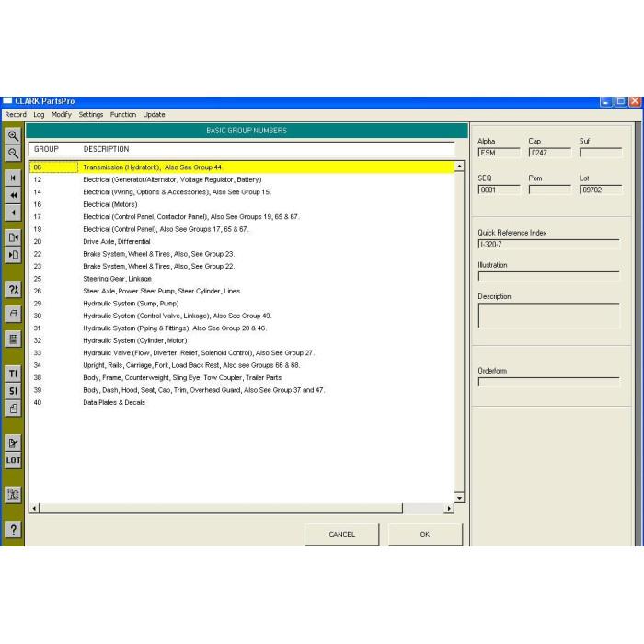Open the Log menu
This screenshot has height=644, width=644.
click(39, 115)
